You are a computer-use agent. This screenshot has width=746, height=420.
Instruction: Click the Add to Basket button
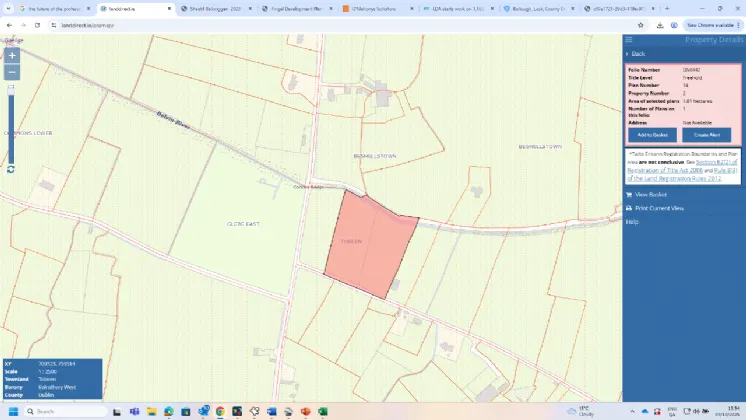652,134
